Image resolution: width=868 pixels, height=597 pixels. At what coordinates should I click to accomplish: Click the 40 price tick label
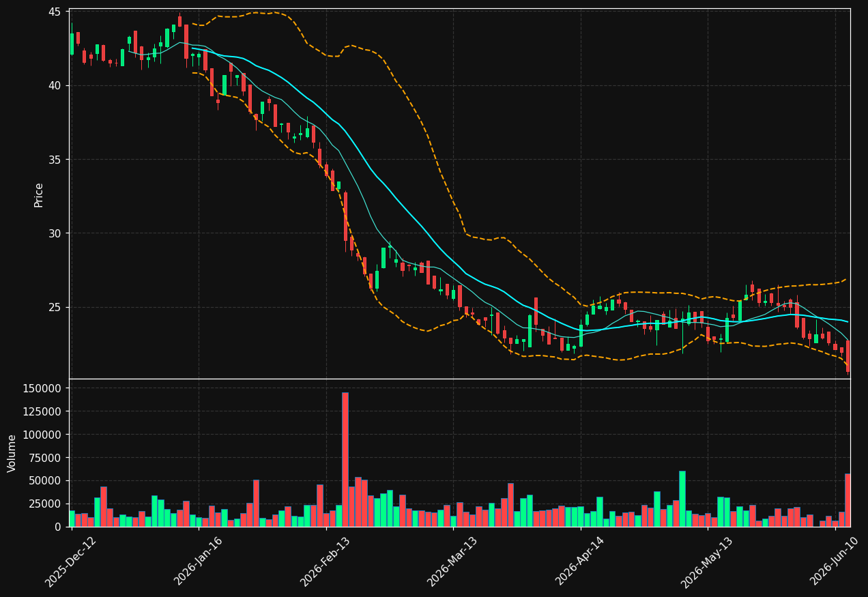[x=56, y=86]
